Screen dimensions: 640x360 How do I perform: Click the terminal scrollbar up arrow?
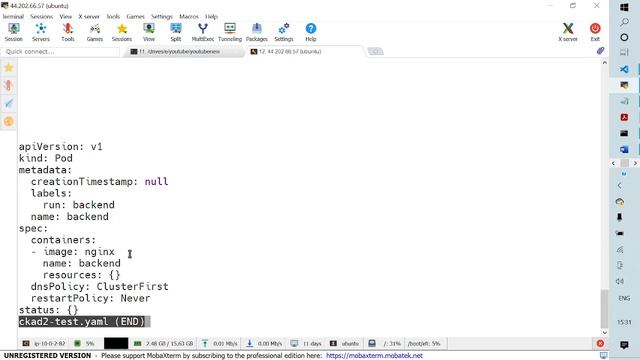[604, 63]
